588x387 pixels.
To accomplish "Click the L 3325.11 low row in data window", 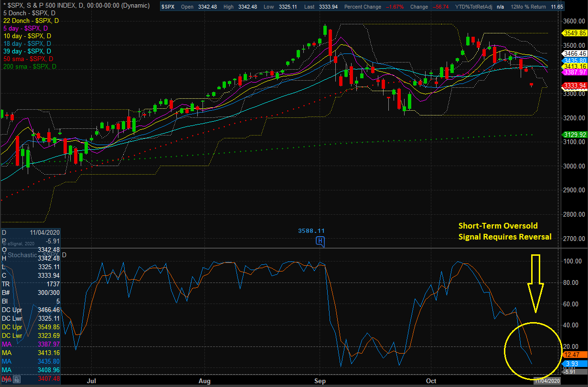I will (x=30, y=266).
